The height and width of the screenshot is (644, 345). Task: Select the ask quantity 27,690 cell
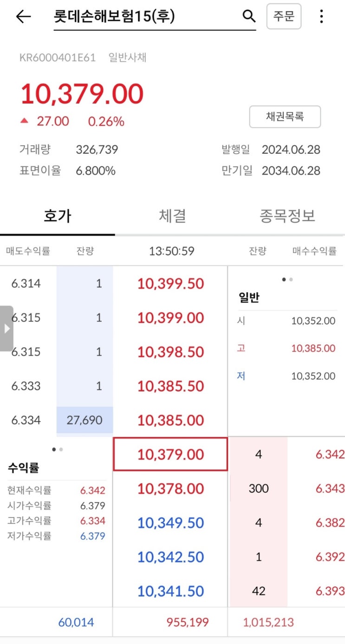coord(85,421)
